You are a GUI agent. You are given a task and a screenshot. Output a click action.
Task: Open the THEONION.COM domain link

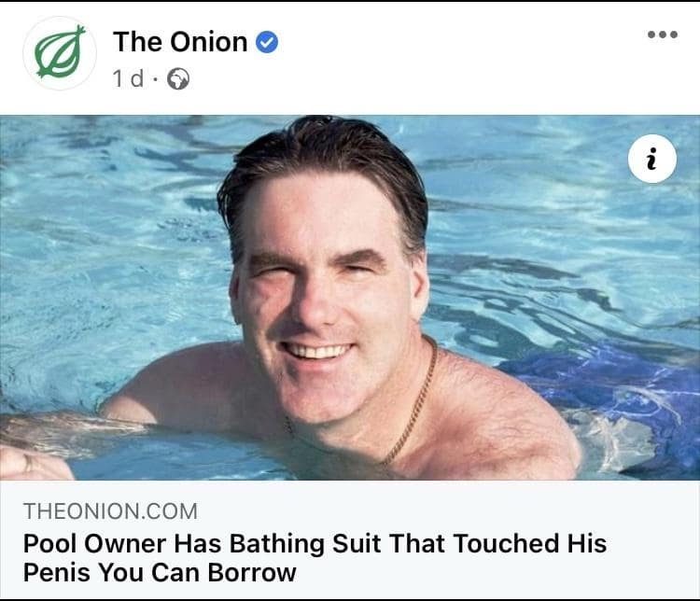pyautogui.click(x=110, y=511)
